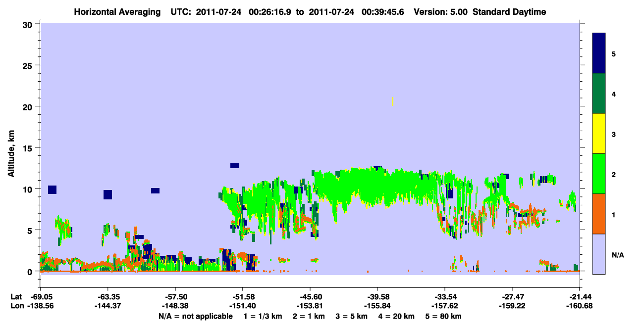This screenshot has width=644, height=330.
Task: Click the y-axis tick label 10
Action: coord(29,189)
